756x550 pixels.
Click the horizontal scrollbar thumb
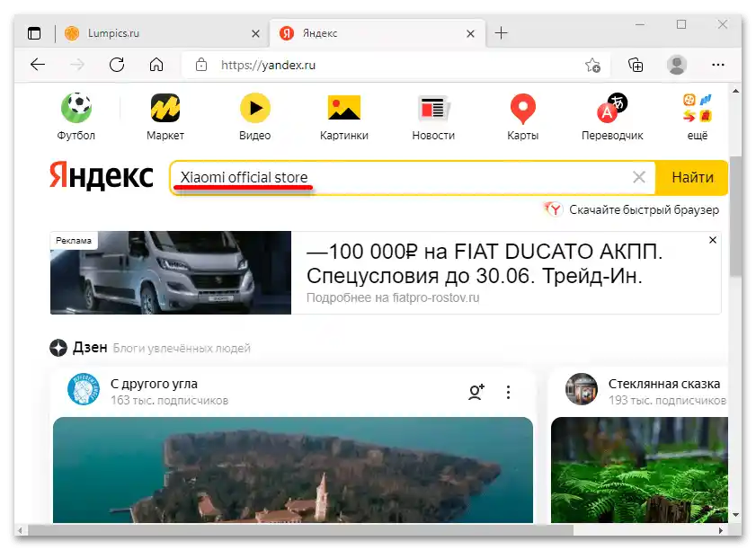tap(301, 530)
